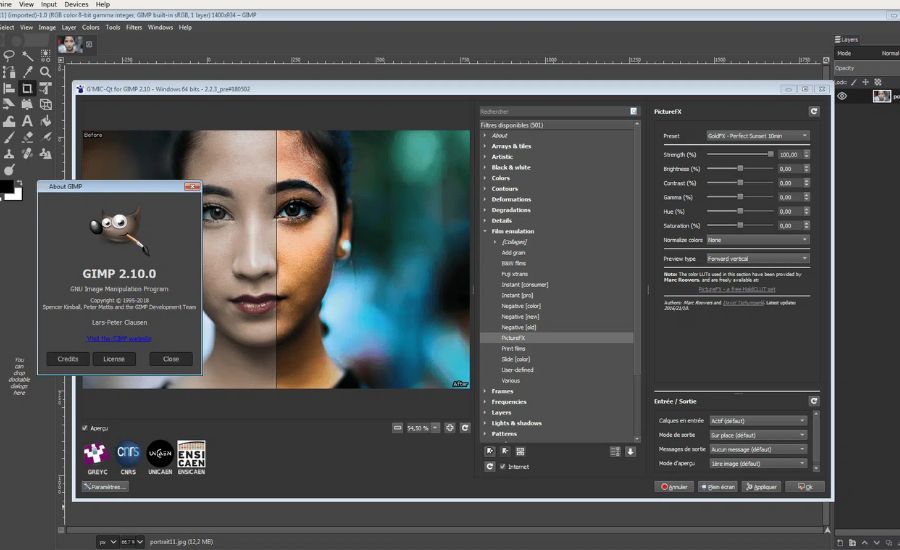The width and height of the screenshot is (900, 550).
Task: Hide the layer using the eye icon
Action: click(842, 97)
